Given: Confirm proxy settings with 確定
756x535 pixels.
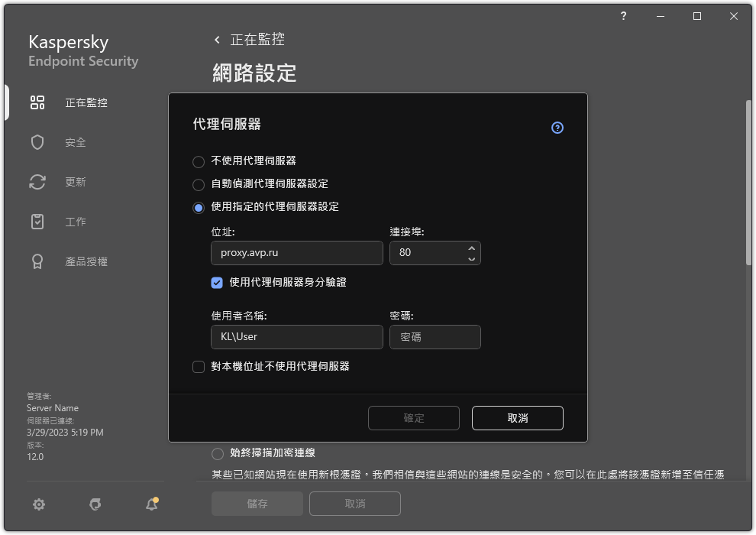Looking at the screenshot, I should point(413,418).
